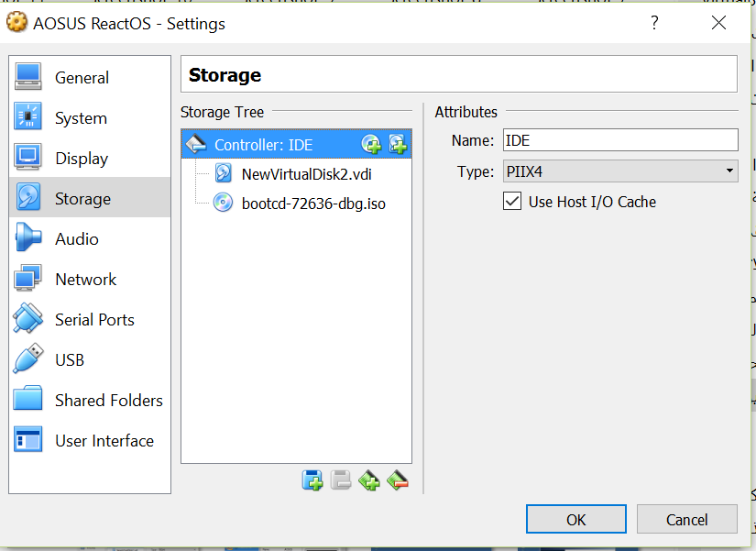Switch to the General settings page

pos(82,78)
